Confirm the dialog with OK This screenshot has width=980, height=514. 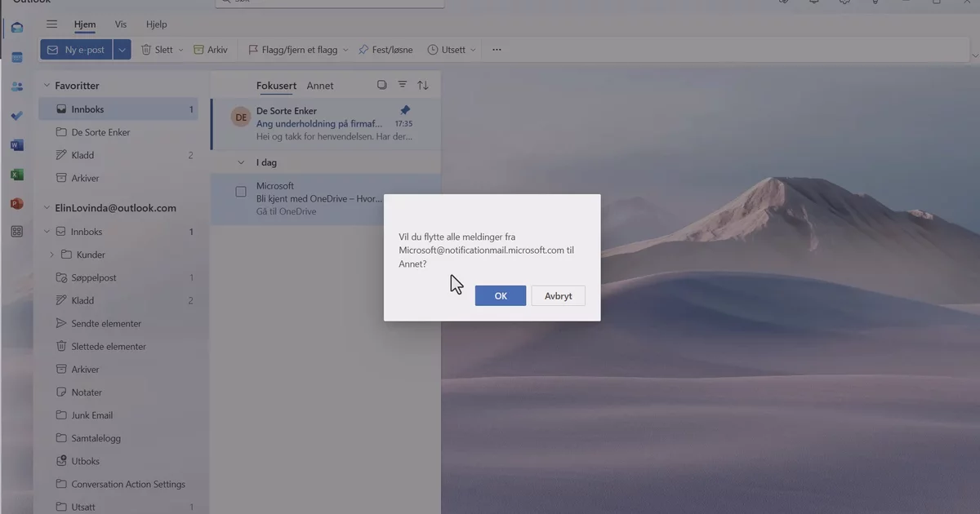pyautogui.click(x=501, y=295)
